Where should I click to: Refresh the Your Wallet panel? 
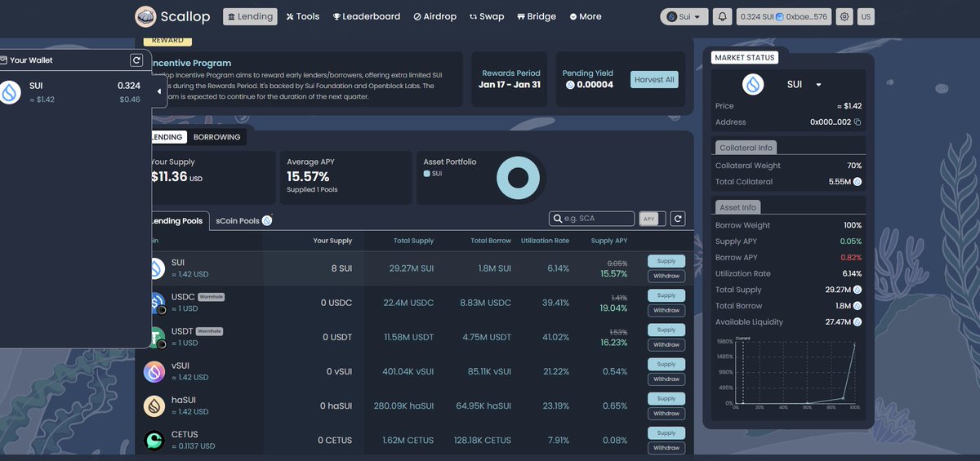click(x=136, y=60)
